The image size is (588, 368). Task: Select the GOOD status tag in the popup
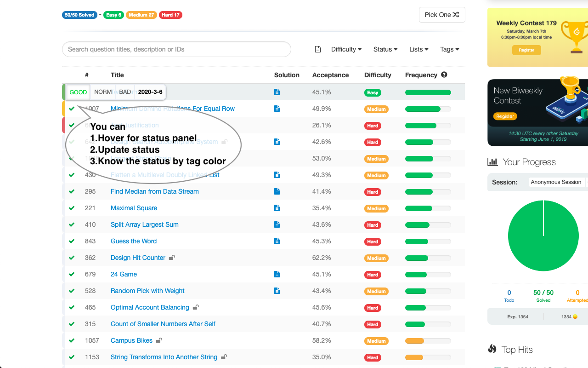(78, 92)
